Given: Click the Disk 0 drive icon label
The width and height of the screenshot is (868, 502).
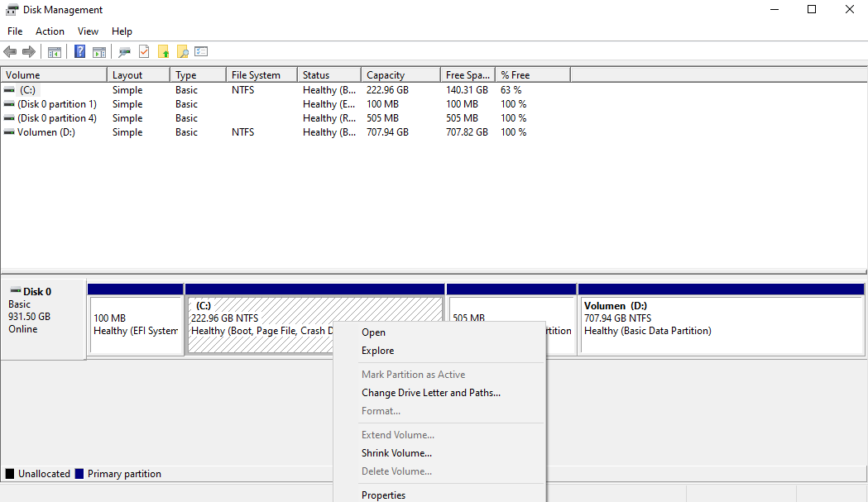Looking at the screenshot, I should pyautogui.click(x=16, y=291).
